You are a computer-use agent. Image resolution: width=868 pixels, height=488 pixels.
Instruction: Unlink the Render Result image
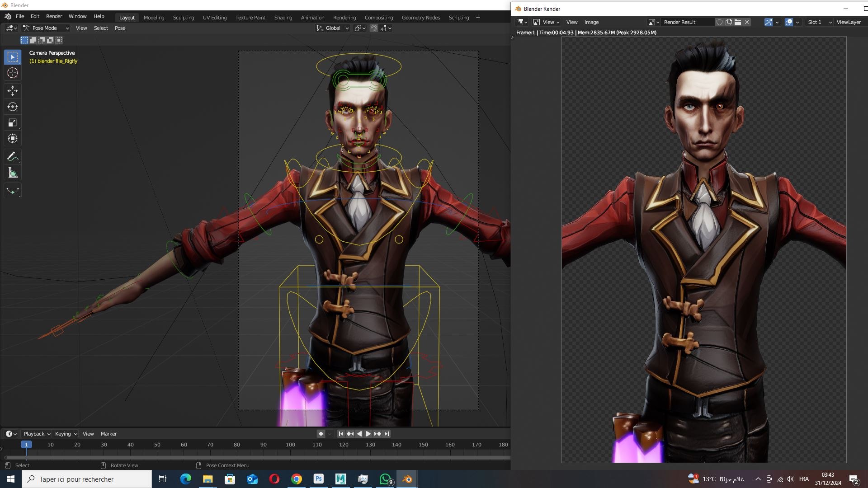coord(747,22)
